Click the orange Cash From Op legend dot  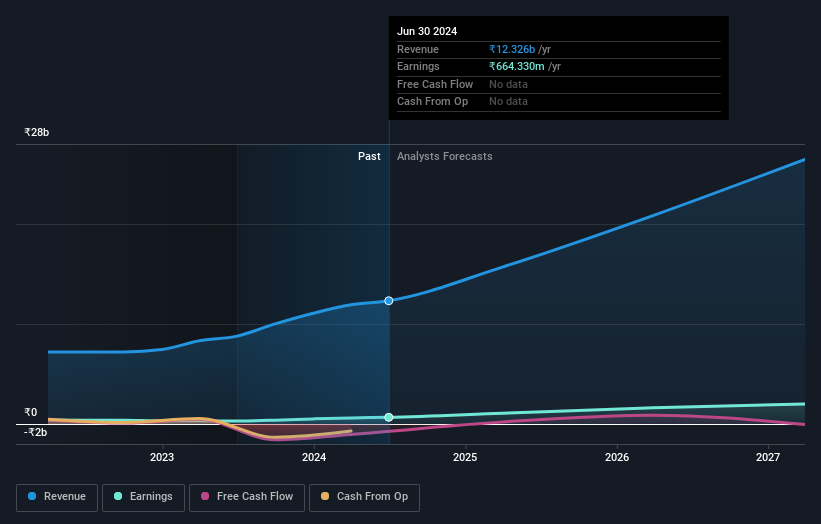[x=325, y=496]
